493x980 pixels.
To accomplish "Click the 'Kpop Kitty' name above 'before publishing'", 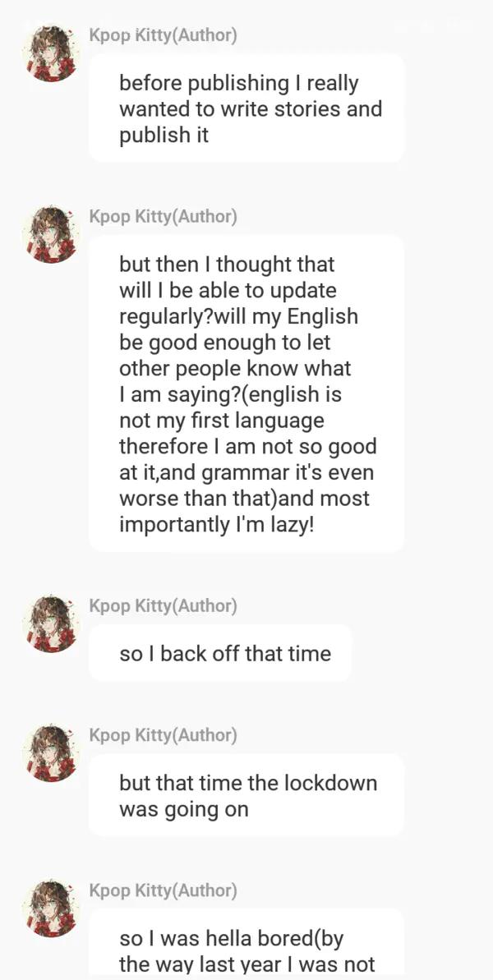I will pyautogui.click(x=130, y=35).
